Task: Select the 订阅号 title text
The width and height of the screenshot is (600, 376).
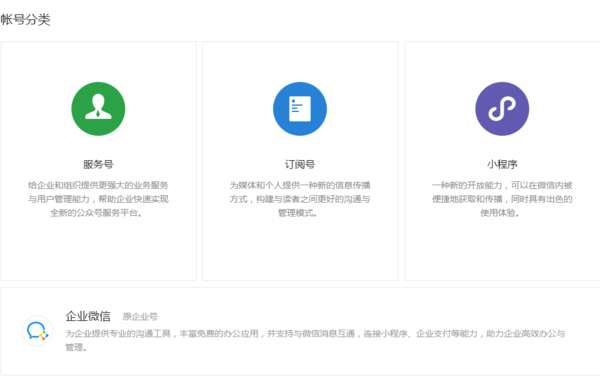Action: point(300,164)
